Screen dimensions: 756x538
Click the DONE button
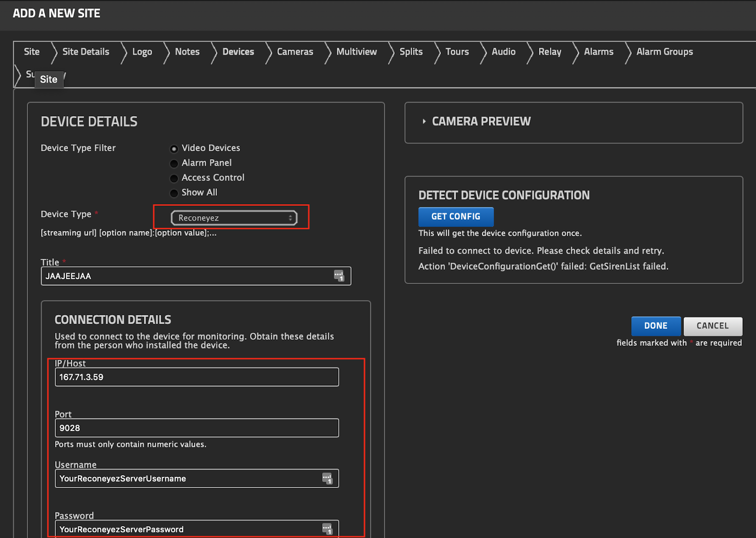click(656, 326)
